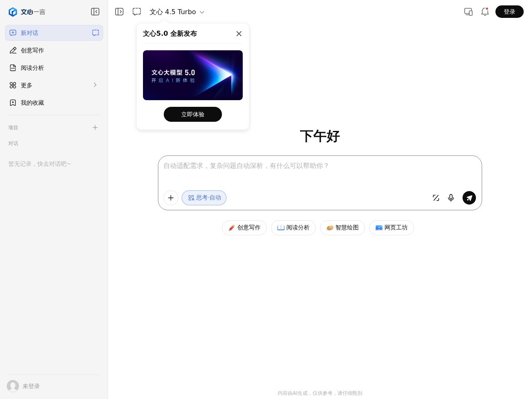
Task: Open 我的收藏 from the sidebar
Action: (x=32, y=103)
